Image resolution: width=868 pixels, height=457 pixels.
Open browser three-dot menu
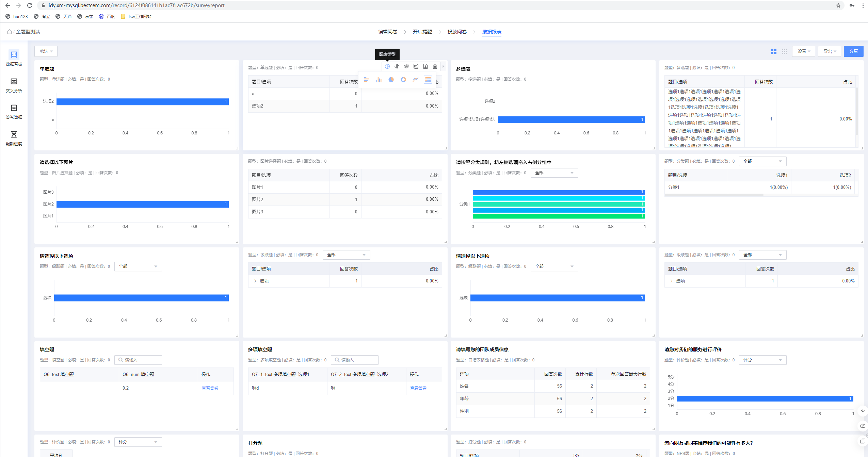(863, 5)
